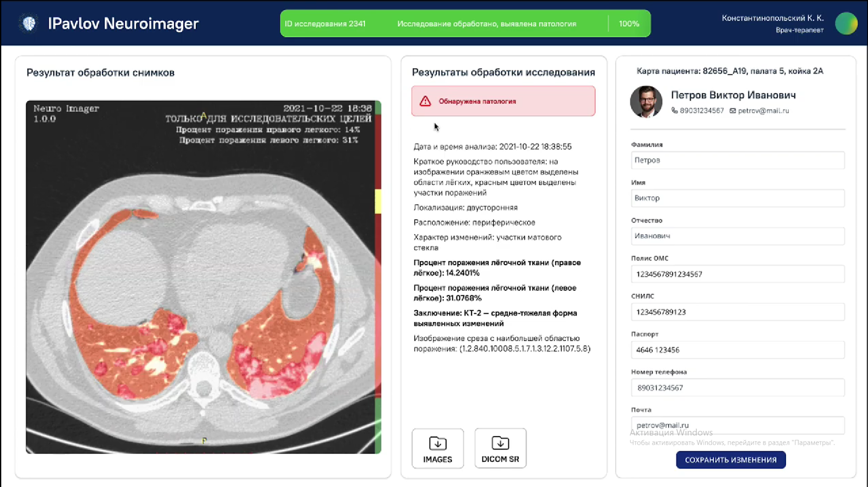Click the left lung damage percentage 31.0768% text
Image resolution: width=868 pixels, height=487 pixels.
coord(495,293)
